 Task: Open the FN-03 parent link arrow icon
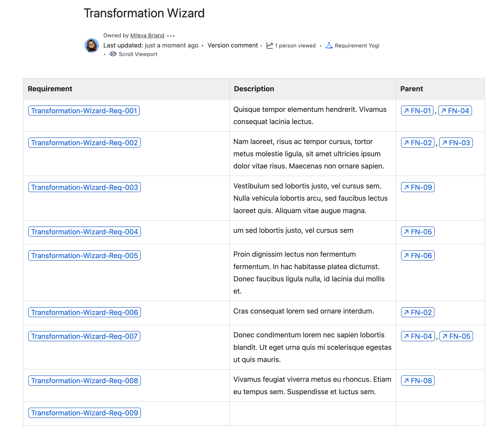(444, 143)
